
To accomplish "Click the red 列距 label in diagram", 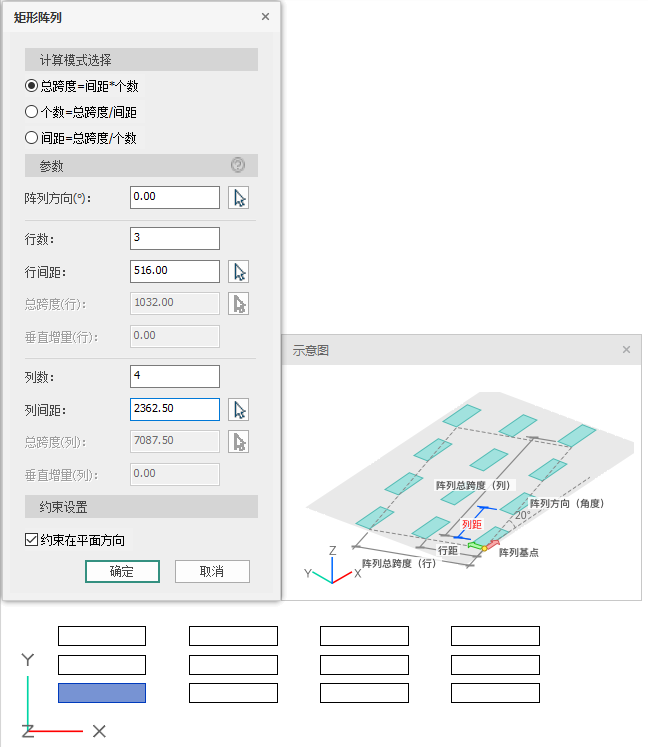I will tap(472, 524).
